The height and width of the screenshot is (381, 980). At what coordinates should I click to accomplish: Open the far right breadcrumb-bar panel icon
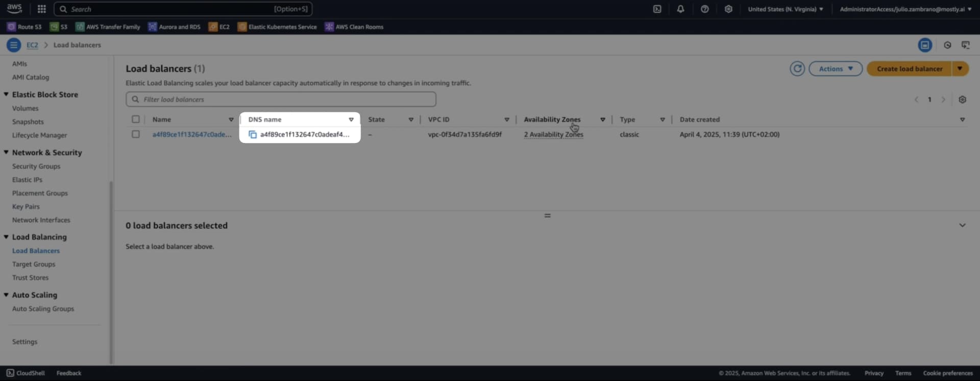(966, 45)
